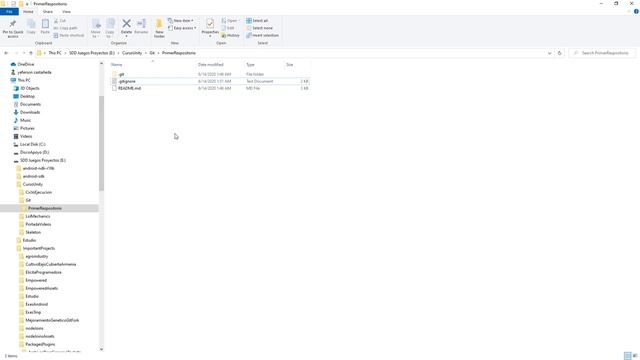
Task: Click Paste shortcut command
Action: pyautogui.click(x=69, y=36)
